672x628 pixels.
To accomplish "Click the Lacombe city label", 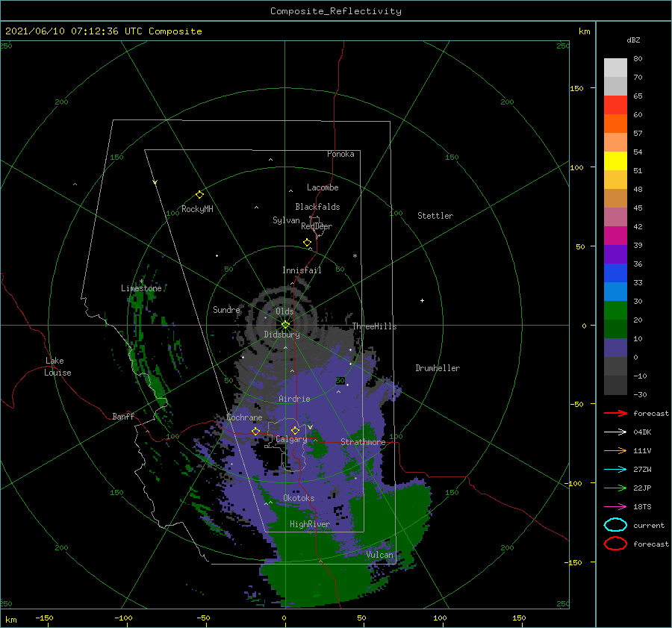I will (x=323, y=187).
